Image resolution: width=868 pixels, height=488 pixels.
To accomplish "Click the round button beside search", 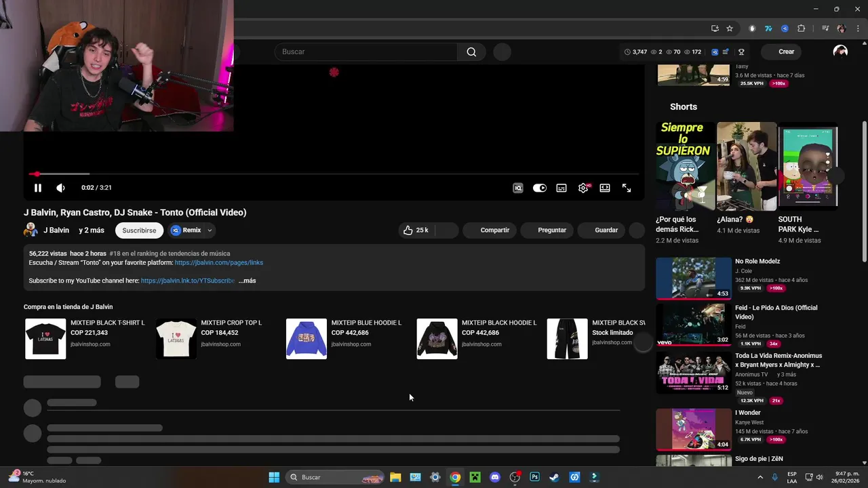I will [x=502, y=52].
